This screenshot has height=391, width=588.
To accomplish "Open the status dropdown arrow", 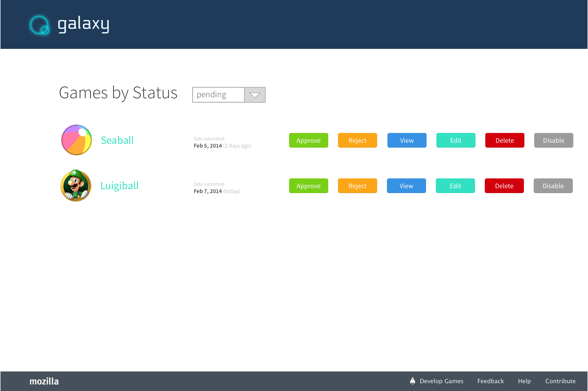I will click(x=255, y=95).
